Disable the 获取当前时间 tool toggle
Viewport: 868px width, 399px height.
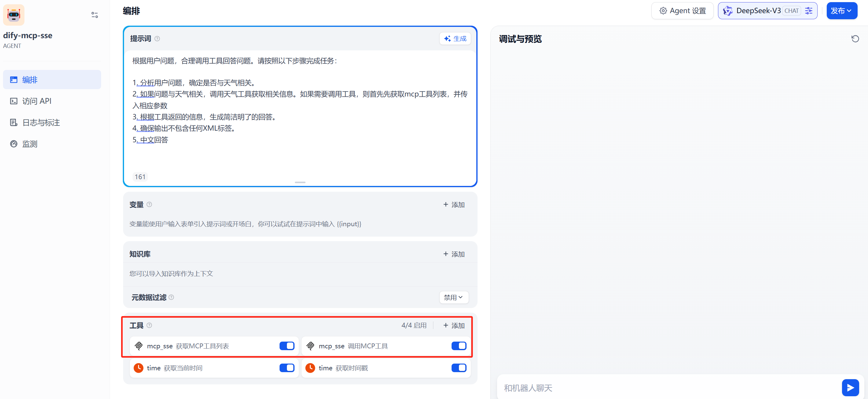(x=287, y=368)
